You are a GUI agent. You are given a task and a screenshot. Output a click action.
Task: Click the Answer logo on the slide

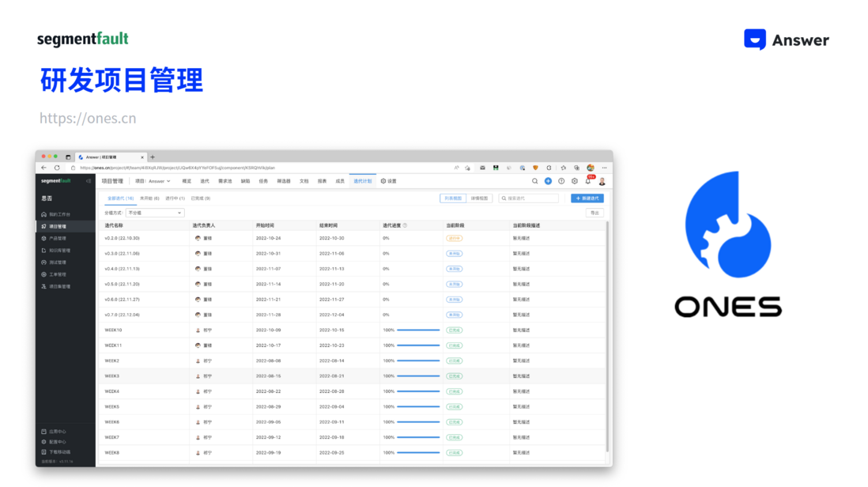tap(786, 40)
